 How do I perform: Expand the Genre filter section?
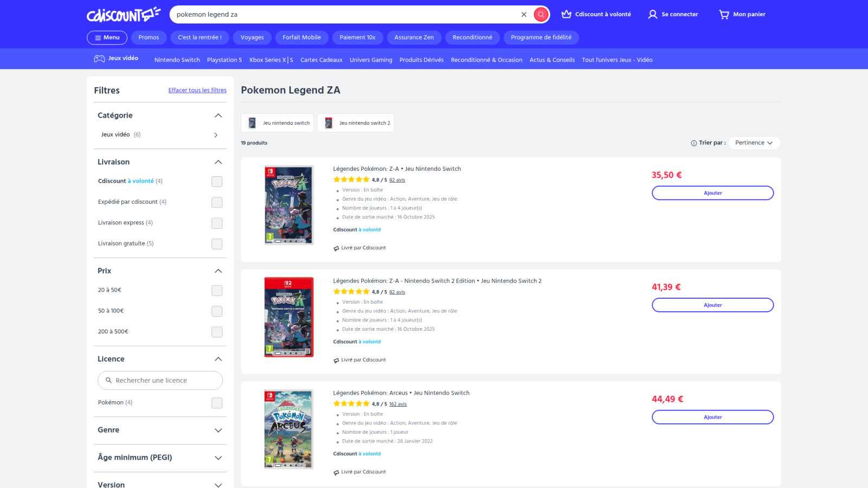[x=218, y=431]
